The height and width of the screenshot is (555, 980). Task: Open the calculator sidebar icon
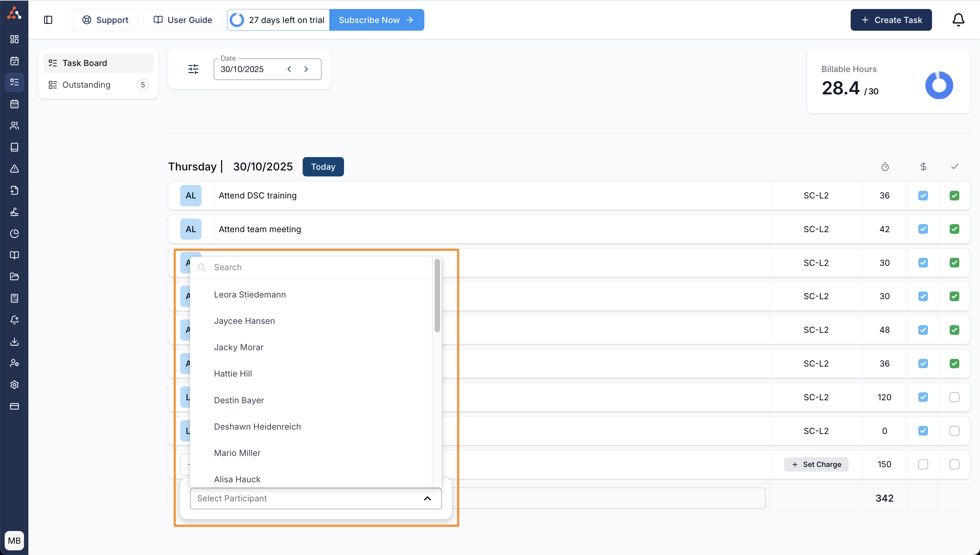tap(14, 299)
